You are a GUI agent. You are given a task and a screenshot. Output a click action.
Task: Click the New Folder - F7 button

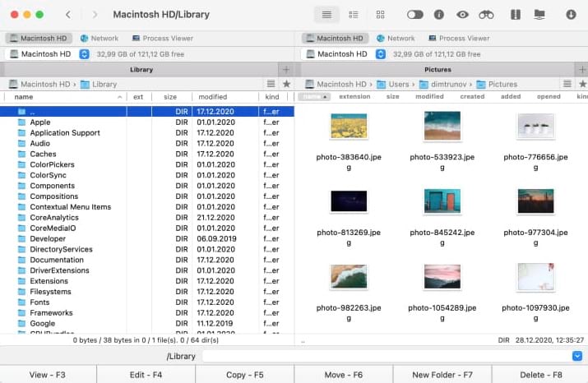pos(442,375)
